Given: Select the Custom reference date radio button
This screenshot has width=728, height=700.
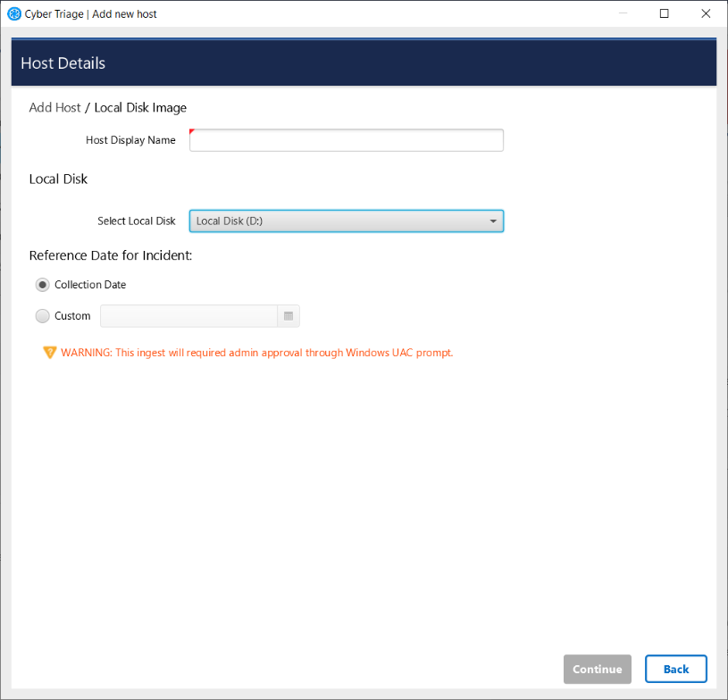Looking at the screenshot, I should pyautogui.click(x=42, y=315).
